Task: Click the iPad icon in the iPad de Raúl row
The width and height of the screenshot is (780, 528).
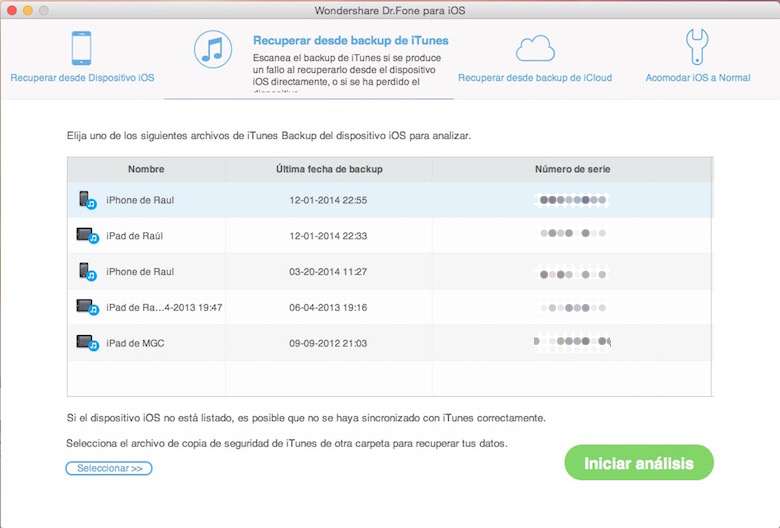Action: [88, 236]
